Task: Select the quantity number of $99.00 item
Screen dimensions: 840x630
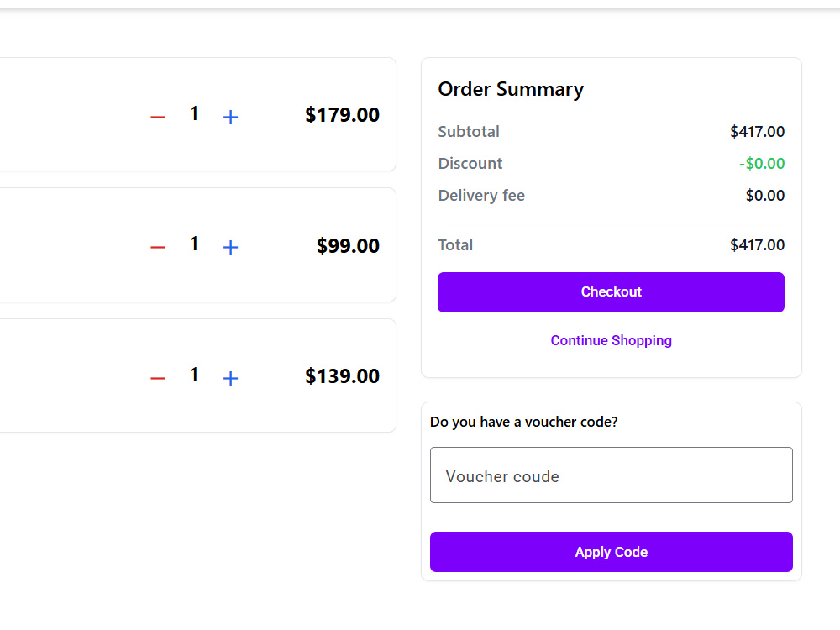Action: pos(194,244)
